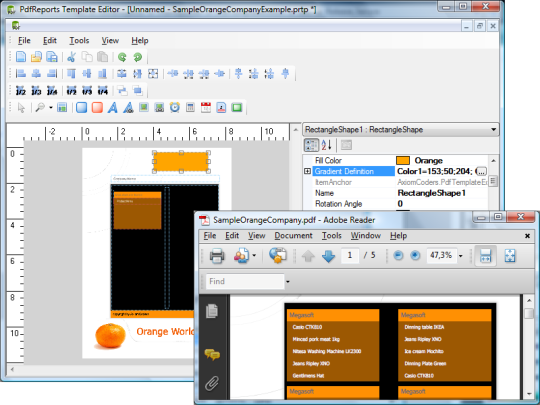This screenshot has height=405, width=540.
Task: Select the red rectangle shape tool
Action: (x=97, y=107)
